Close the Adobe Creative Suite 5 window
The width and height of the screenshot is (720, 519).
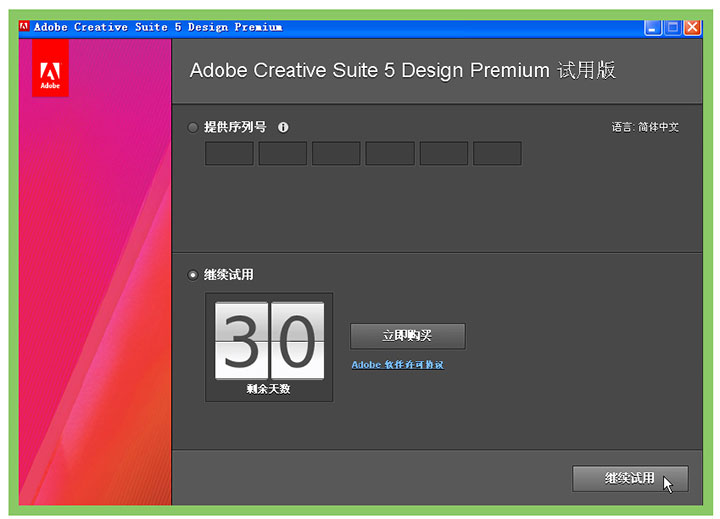(x=691, y=28)
